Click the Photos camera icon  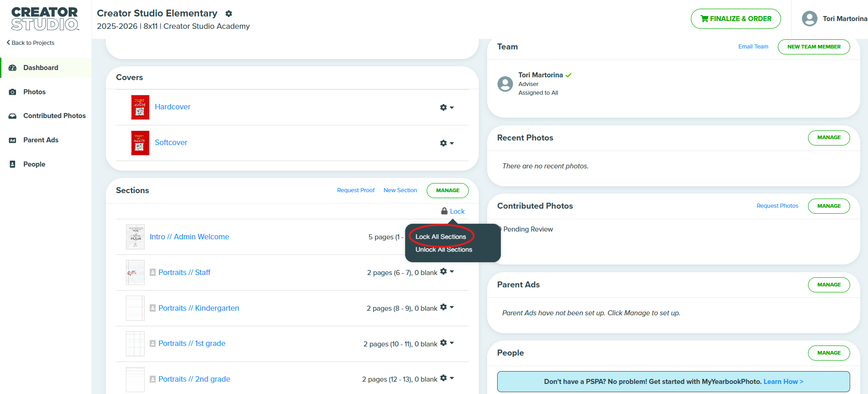point(13,92)
